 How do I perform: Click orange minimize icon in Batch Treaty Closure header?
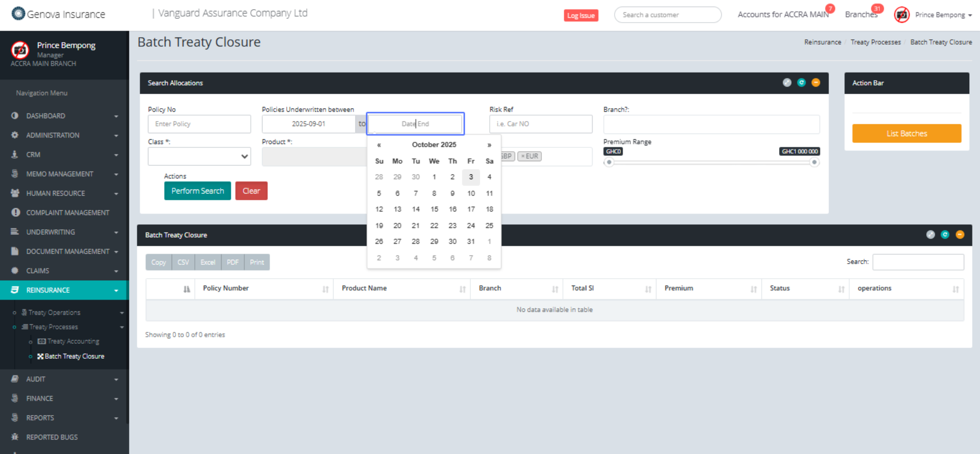tap(960, 235)
